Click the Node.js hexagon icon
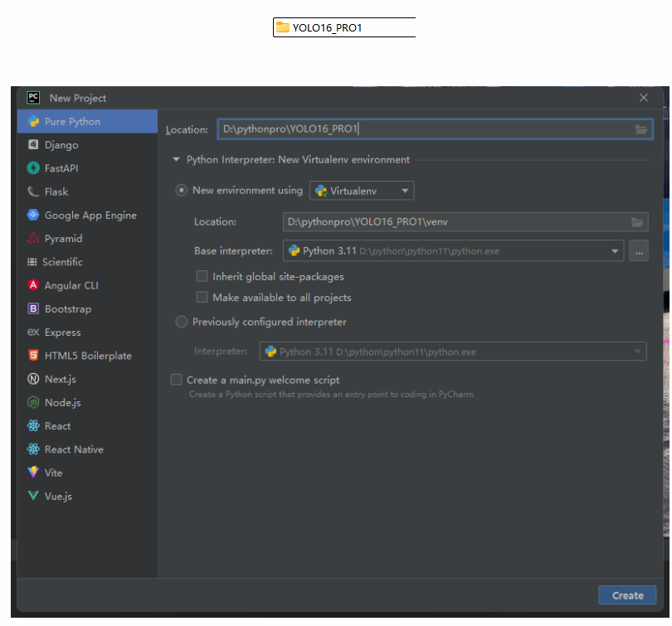Image resolution: width=672 pixels, height=626 pixels. tap(33, 402)
